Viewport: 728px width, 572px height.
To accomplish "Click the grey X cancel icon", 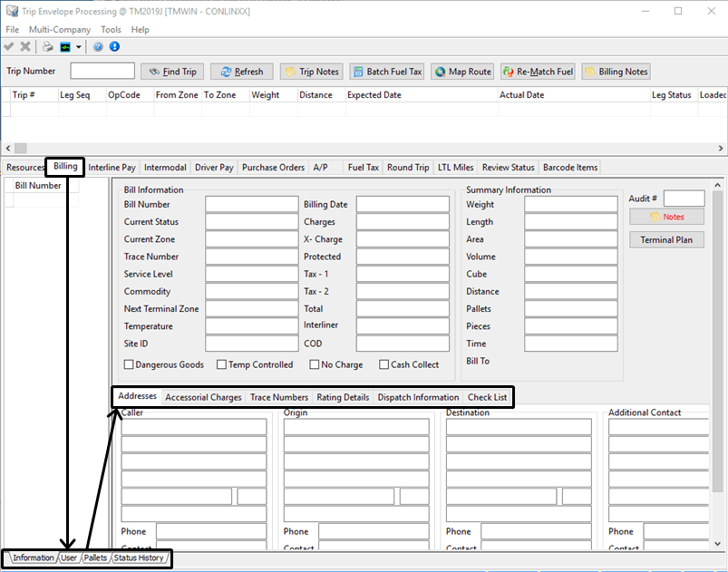I will click(25, 46).
